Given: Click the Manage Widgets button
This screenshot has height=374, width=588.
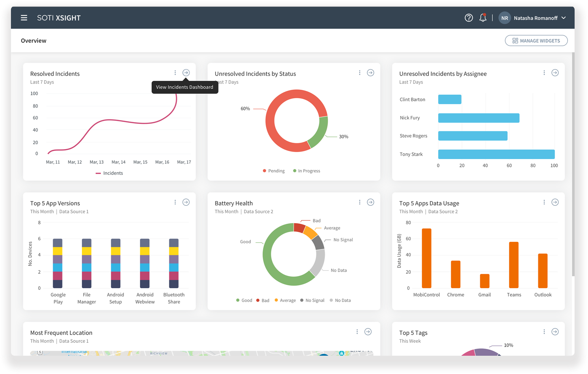Looking at the screenshot, I should point(536,41).
